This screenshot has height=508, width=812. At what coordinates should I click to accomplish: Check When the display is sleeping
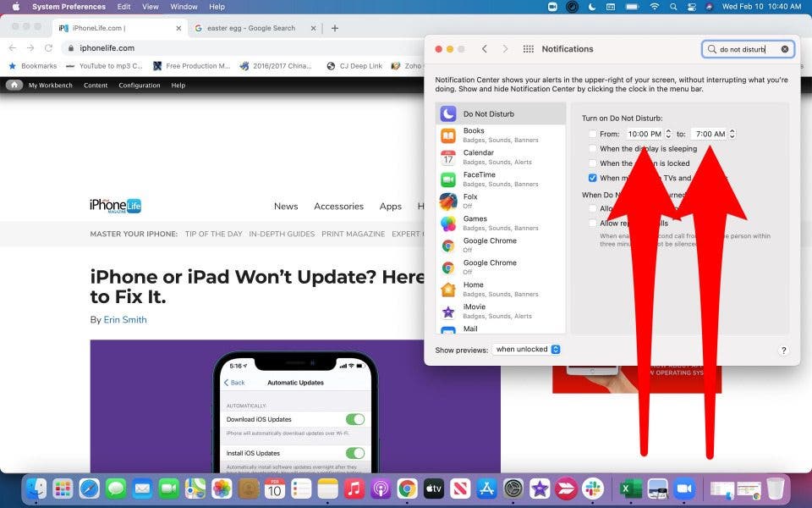point(592,149)
